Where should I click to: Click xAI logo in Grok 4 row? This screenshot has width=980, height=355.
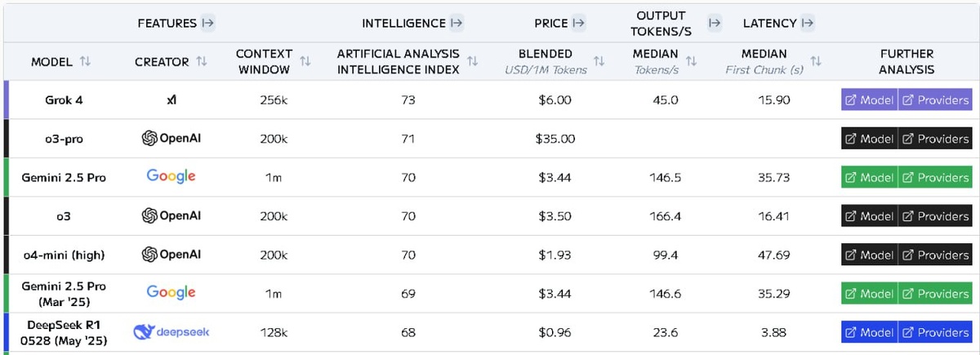171,100
